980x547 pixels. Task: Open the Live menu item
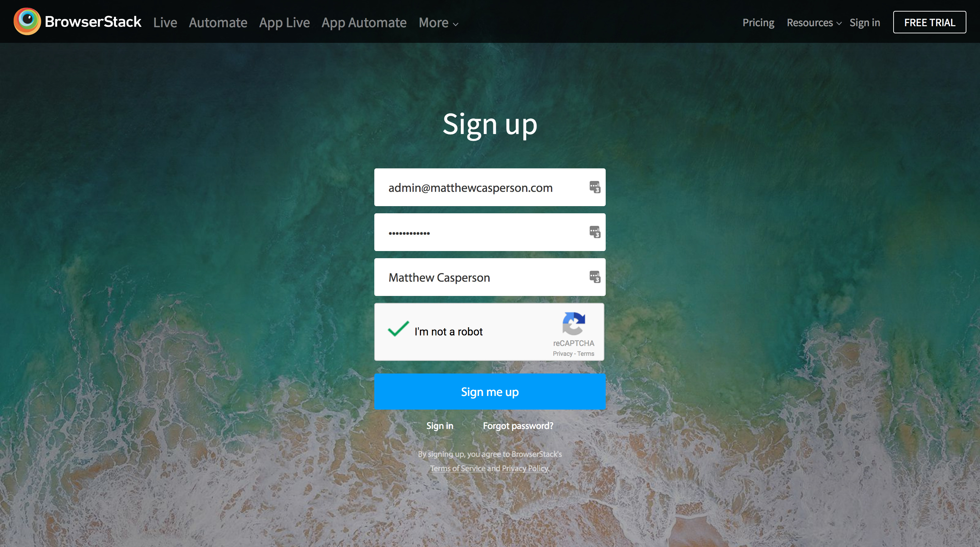coord(165,23)
